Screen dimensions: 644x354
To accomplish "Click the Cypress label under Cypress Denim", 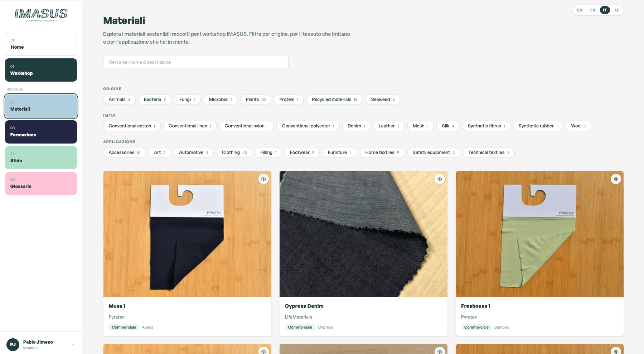I will [x=325, y=327].
